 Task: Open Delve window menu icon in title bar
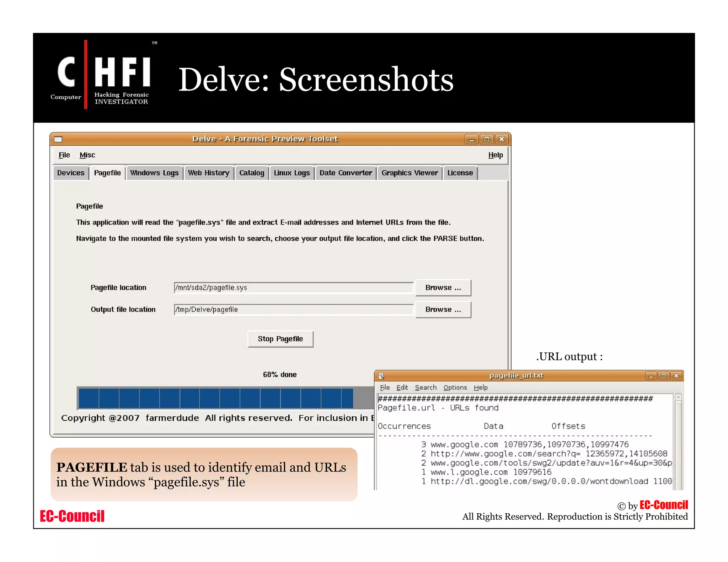(x=58, y=139)
